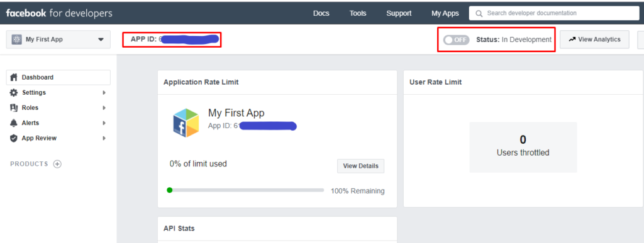Click the Alerts bell icon

[14, 123]
